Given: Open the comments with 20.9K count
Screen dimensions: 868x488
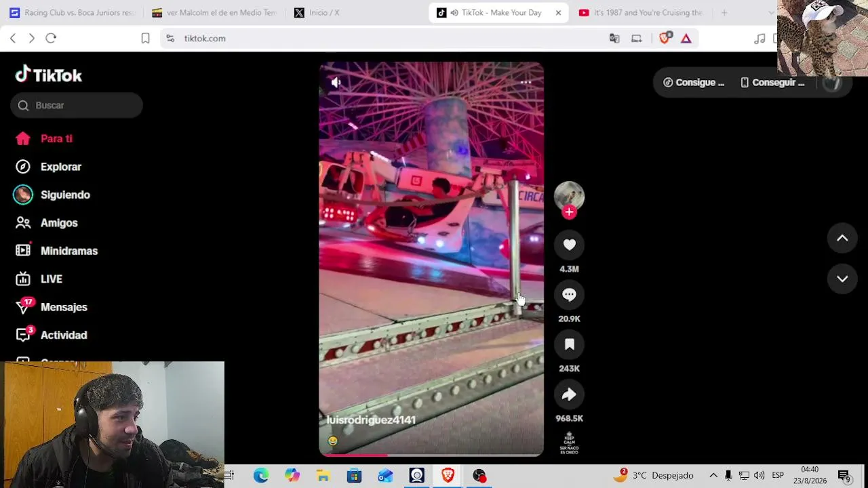Looking at the screenshot, I should (569, 295).
